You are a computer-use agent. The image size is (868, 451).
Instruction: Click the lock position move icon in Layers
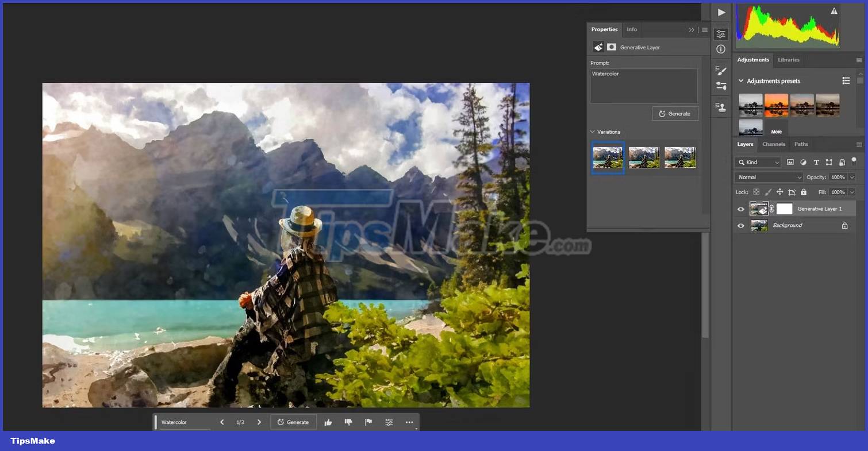[x=780, y=192]
